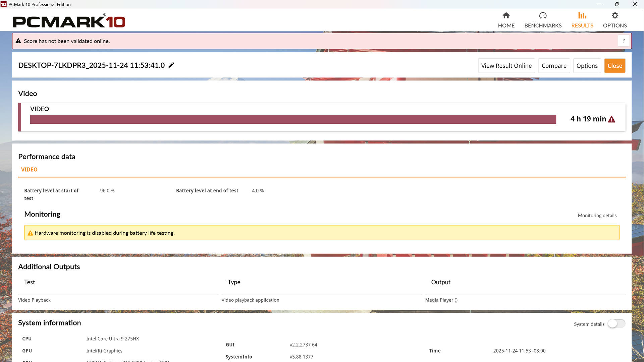Open help question mark in validation banner
This screenshot has width=644, height=362.
(x=624, y=41)
